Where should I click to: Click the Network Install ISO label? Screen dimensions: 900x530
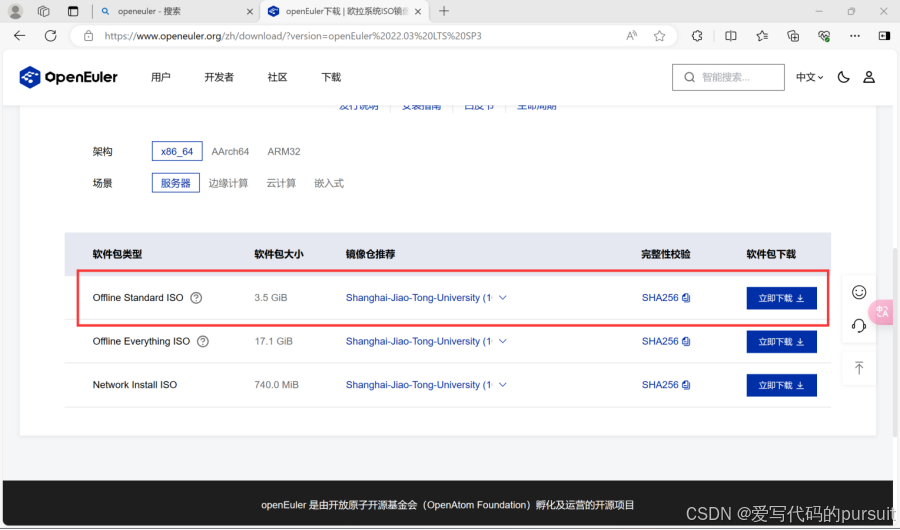pos(135,385)
